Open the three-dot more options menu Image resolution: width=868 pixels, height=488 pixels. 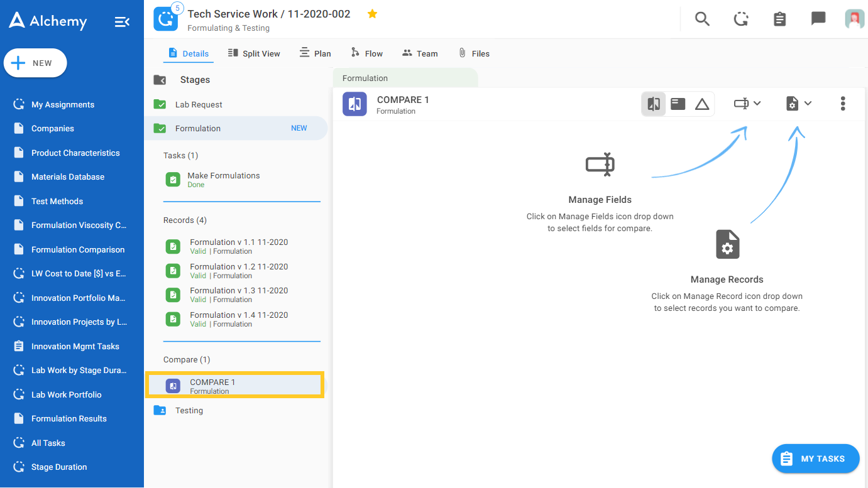[x=843, y=104]
